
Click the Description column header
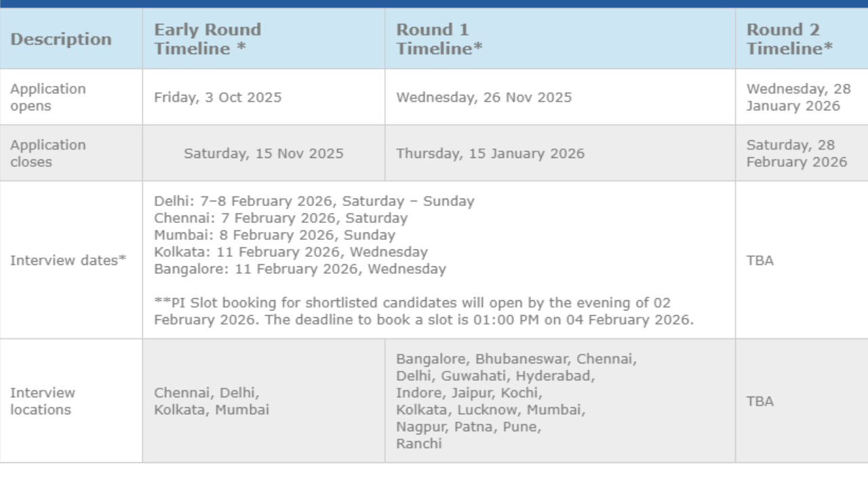coord(61,39)
